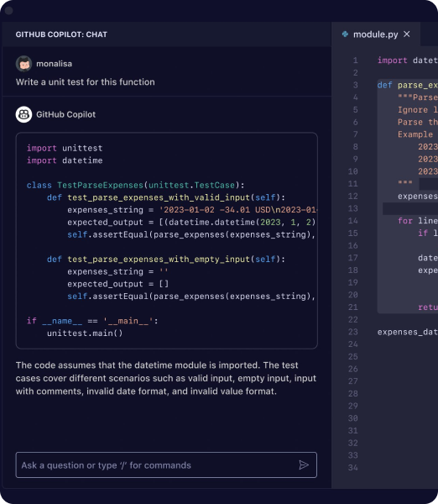The width and height of the screenshot is (438, 504).
Task: Click the 'class TestParseExpenses' line
Action: 135,185
